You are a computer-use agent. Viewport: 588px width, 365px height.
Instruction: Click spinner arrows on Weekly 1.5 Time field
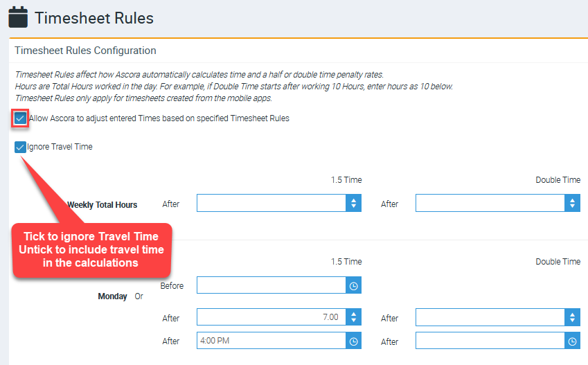(x=353, y=203)
